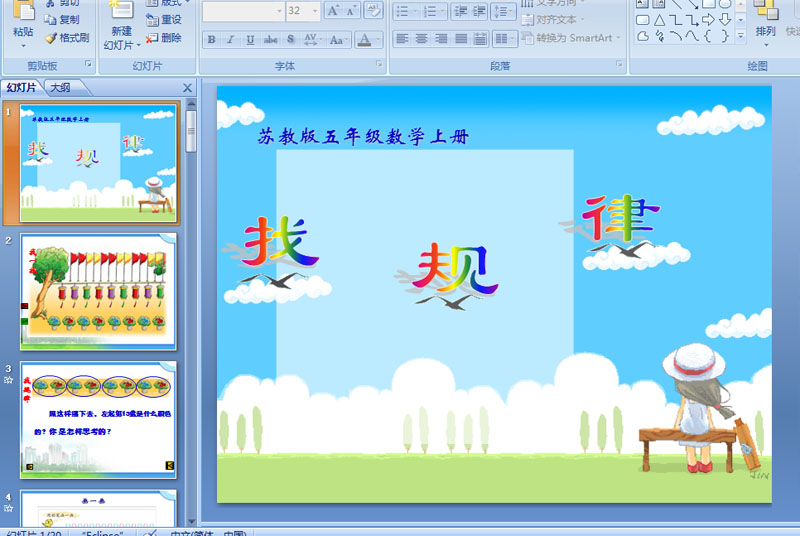Select slide 1 thumbnail
The image size is (800, 536).
98,163
